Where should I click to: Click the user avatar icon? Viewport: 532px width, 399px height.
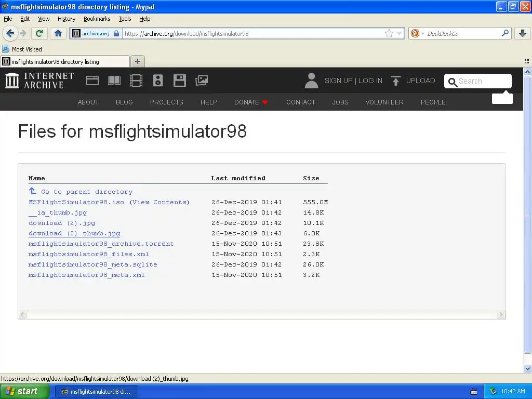[x=311, y=81]
